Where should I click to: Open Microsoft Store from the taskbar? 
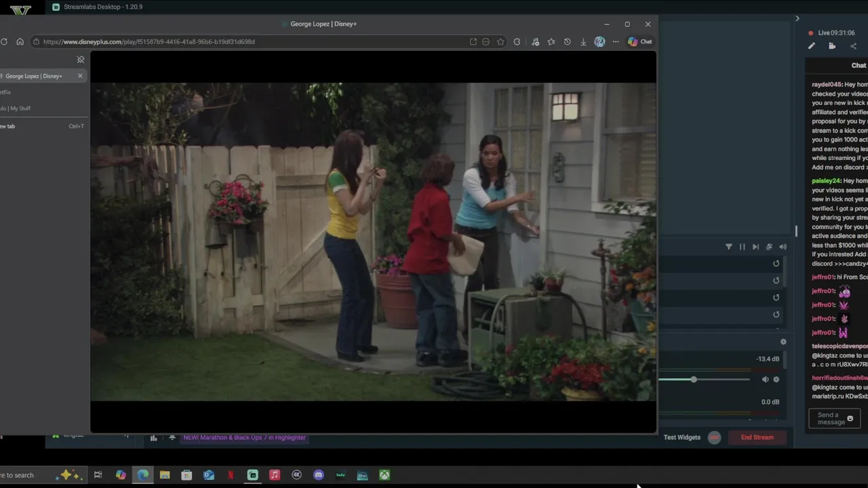click(186, 475)
